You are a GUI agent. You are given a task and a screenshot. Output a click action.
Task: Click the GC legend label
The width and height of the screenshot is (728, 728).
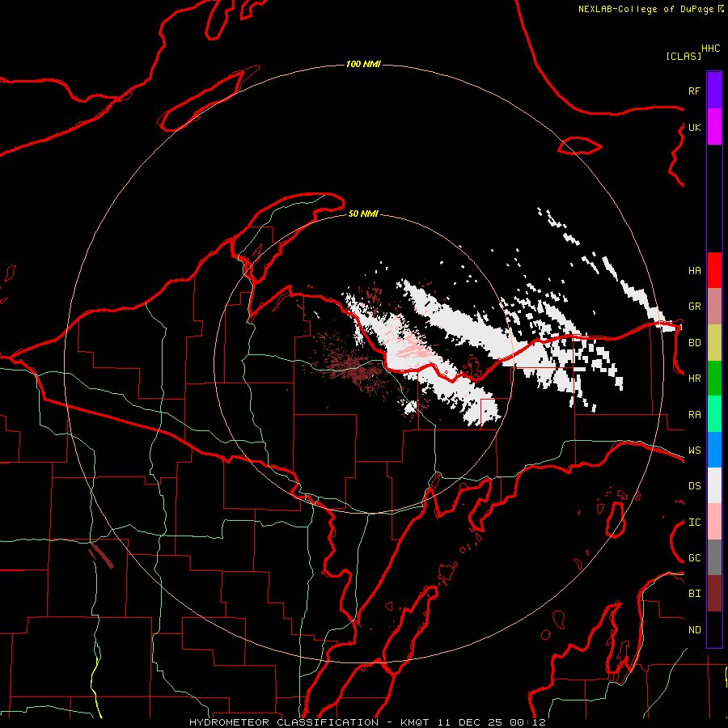(x=694, y=558)
